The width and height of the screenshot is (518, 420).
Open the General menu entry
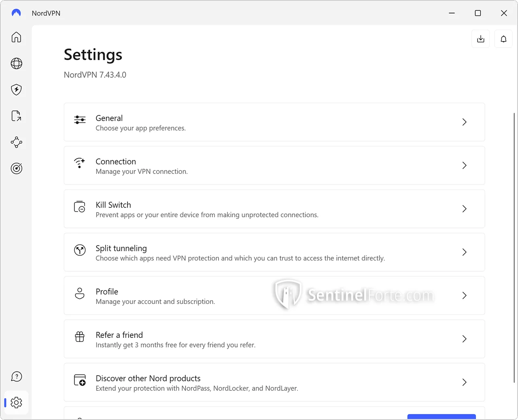click(274, 122)
